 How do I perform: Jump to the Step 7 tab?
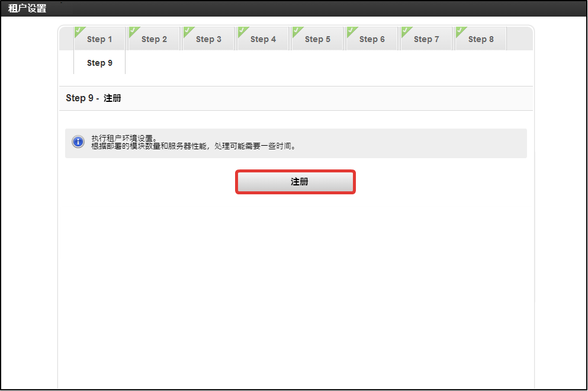pyautogui.click(x=426, y=39)
